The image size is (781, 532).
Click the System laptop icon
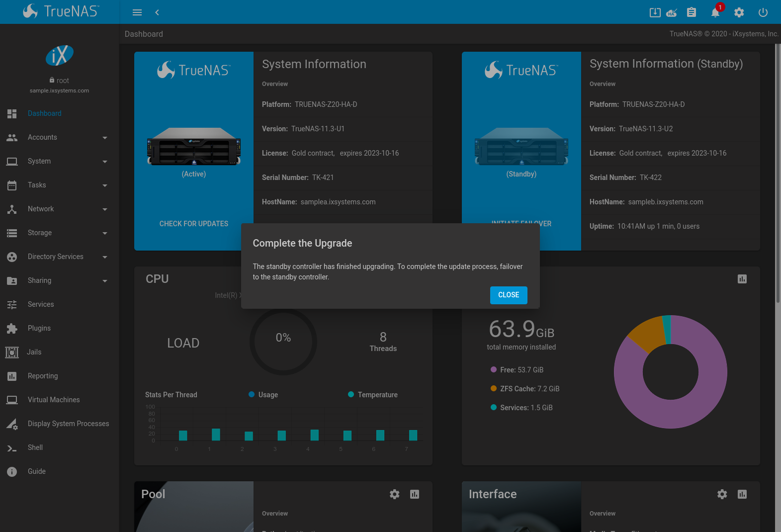point(12,161)
